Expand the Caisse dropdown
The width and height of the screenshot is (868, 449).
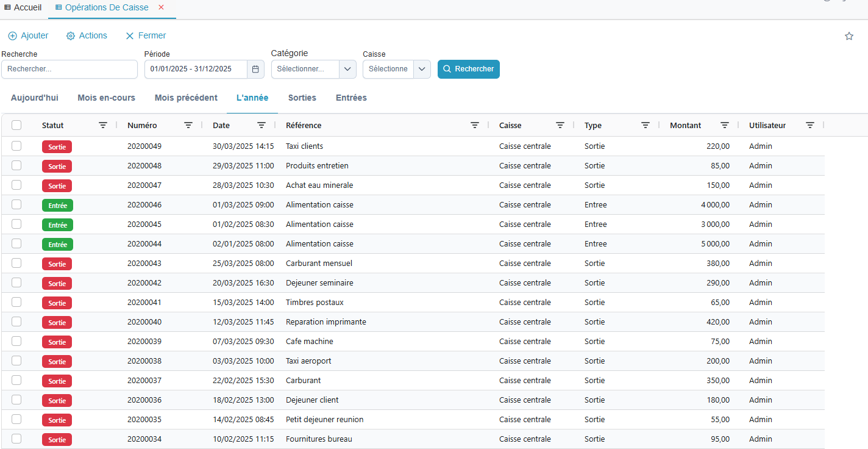tap(422, 69)
